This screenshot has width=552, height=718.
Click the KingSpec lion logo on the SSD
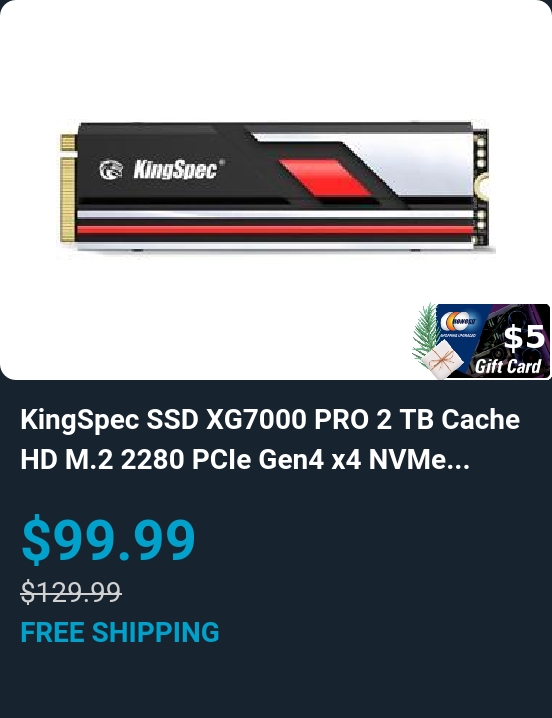[111, 170]
